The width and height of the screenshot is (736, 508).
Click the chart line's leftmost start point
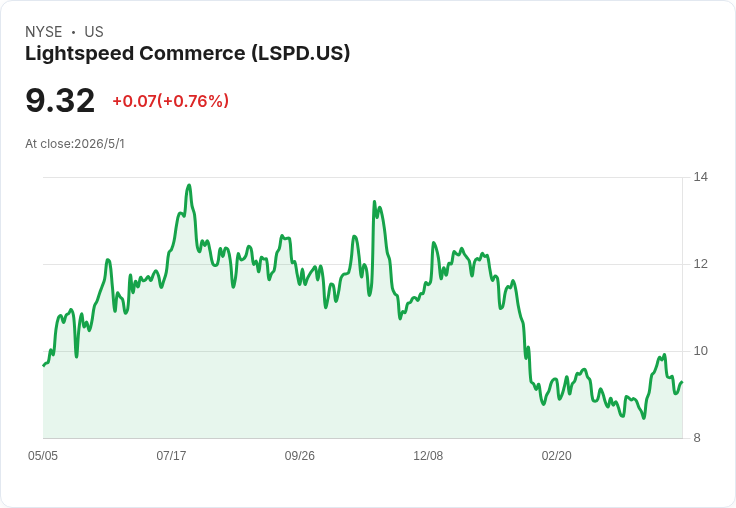[x=44, y=365]
